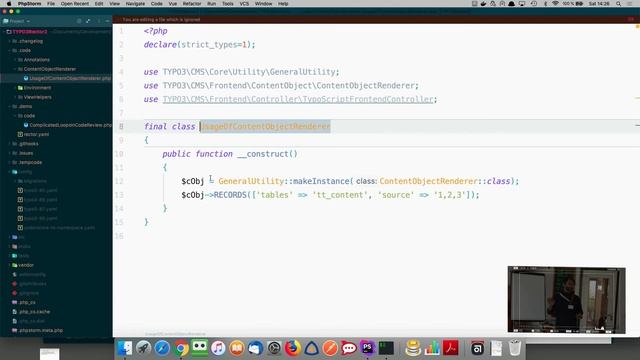Expand the ViewHelpers folder
640x360 pixels.
coord(16,97)
